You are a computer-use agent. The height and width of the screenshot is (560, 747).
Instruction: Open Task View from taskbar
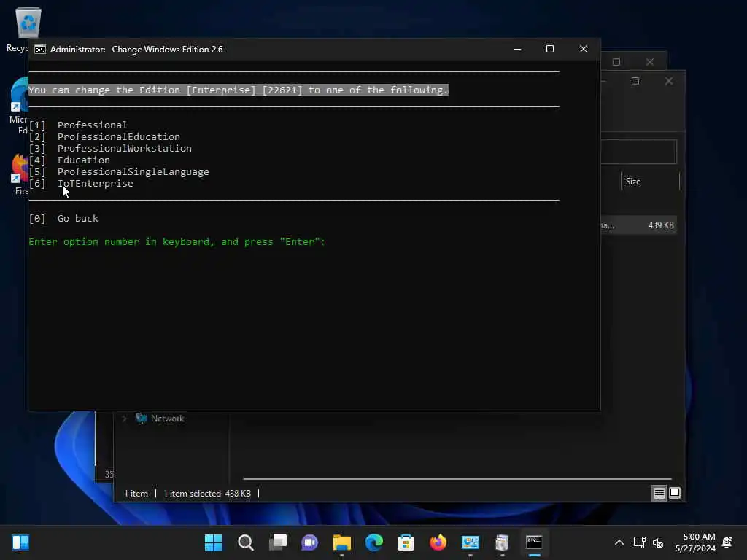(278, 542)
